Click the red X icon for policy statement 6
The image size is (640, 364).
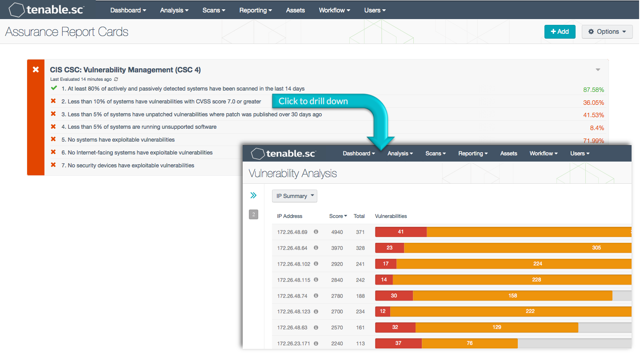pos(53,152)
